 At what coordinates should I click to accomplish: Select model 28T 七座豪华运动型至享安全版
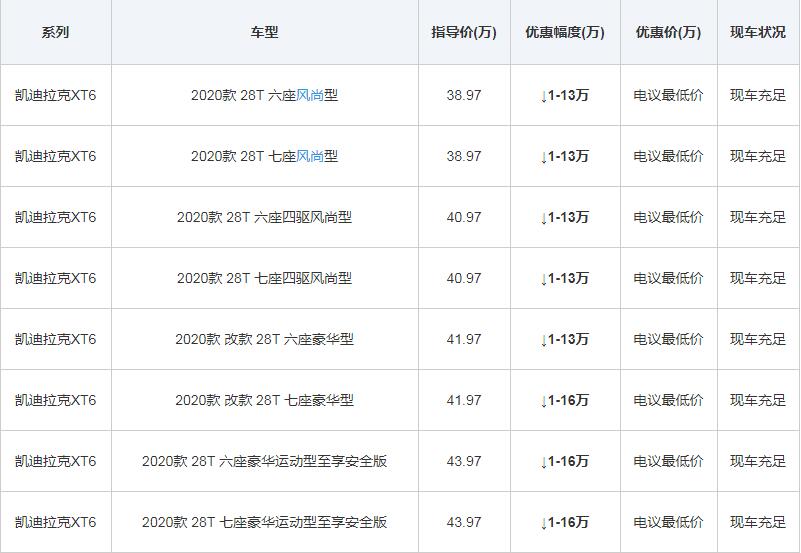coord(264,522)
